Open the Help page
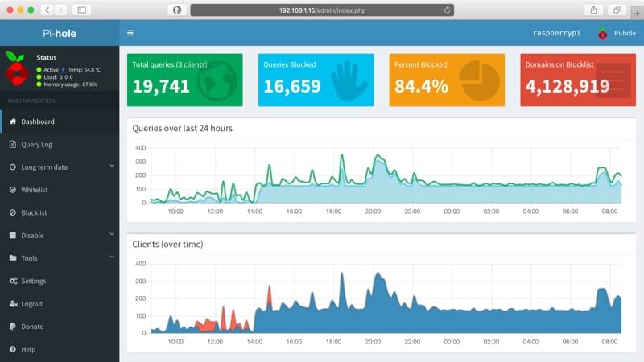 [x=60, y=349]
